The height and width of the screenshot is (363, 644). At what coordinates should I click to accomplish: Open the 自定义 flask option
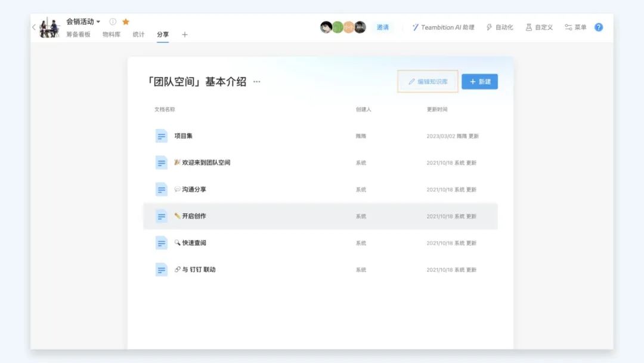click(539, 27)
